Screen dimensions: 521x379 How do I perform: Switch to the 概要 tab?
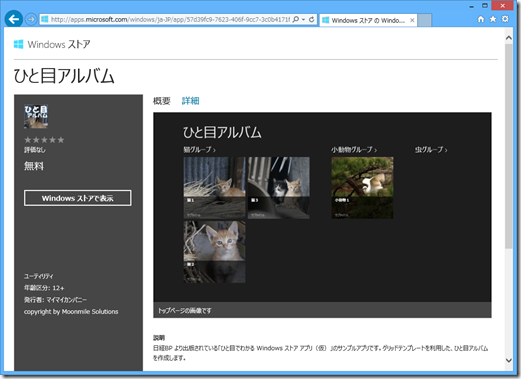coord(162,101)
